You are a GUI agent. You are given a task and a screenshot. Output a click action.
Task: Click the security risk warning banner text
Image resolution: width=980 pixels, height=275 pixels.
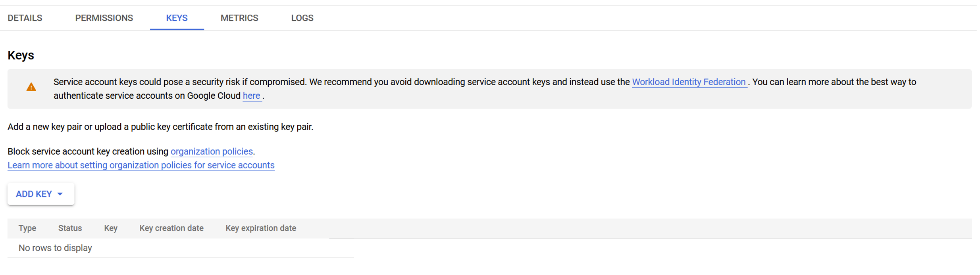(341, 82)
